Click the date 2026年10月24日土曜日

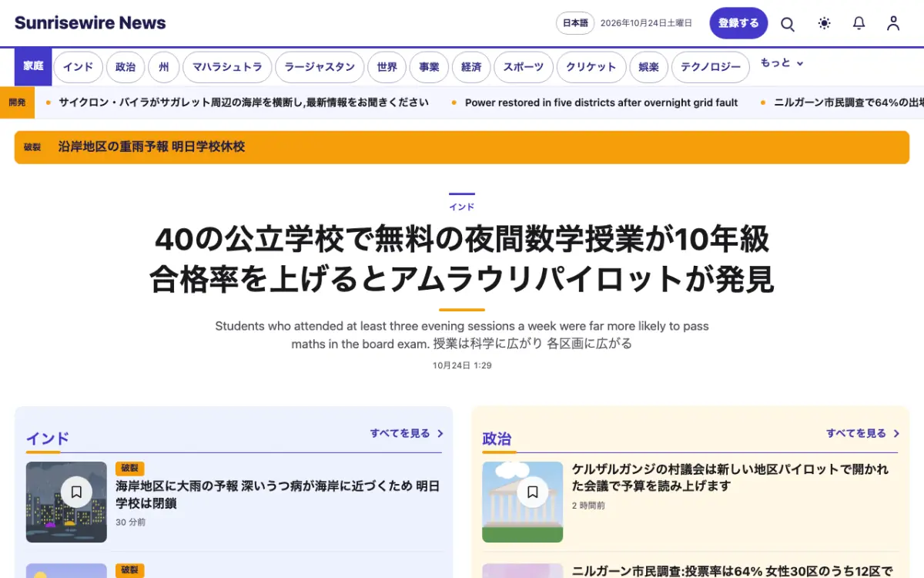(x=646, y=23)
